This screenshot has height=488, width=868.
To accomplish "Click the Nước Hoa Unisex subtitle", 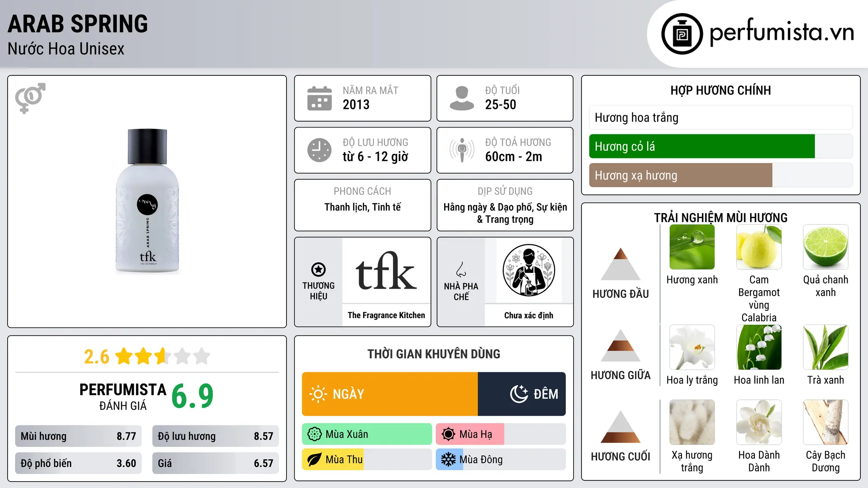I will coord(66,49).
